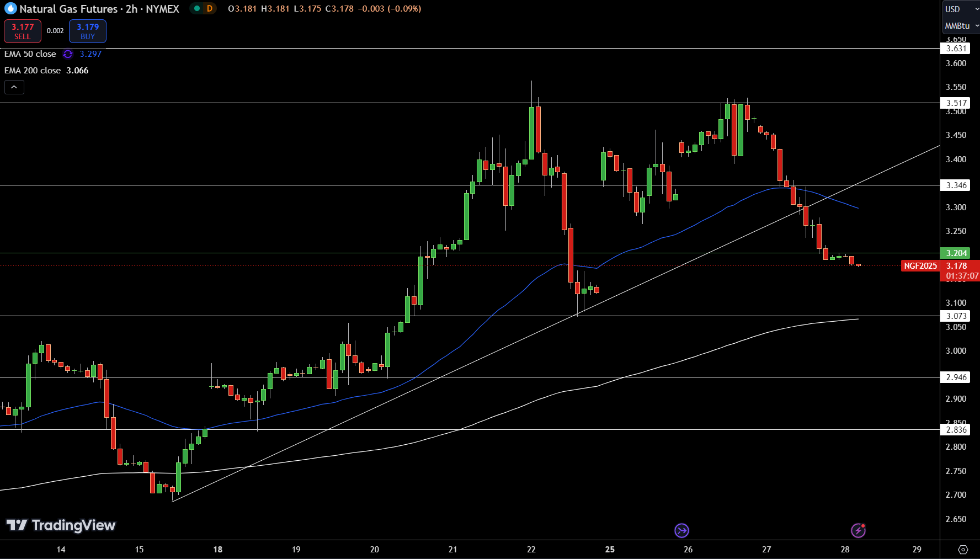Image resolution: width=980 pixels, height=559 pixels.
Task: Click the 3.179 BUY button
Action: point(88,31)
